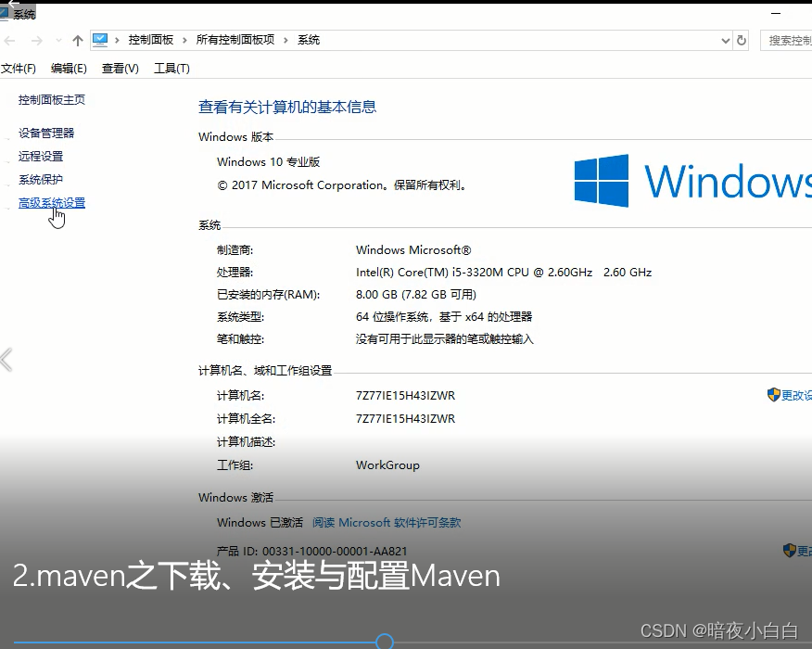
Task: Open 阅读 Microsoft 软件许可条款 link
Action: [387, 523]
